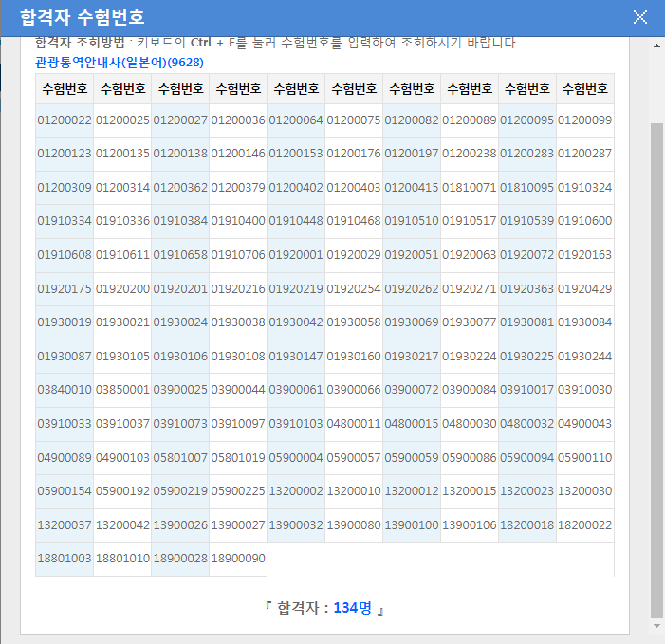
Task: Select the 01920219 entry
Action: tap(296, 288)
